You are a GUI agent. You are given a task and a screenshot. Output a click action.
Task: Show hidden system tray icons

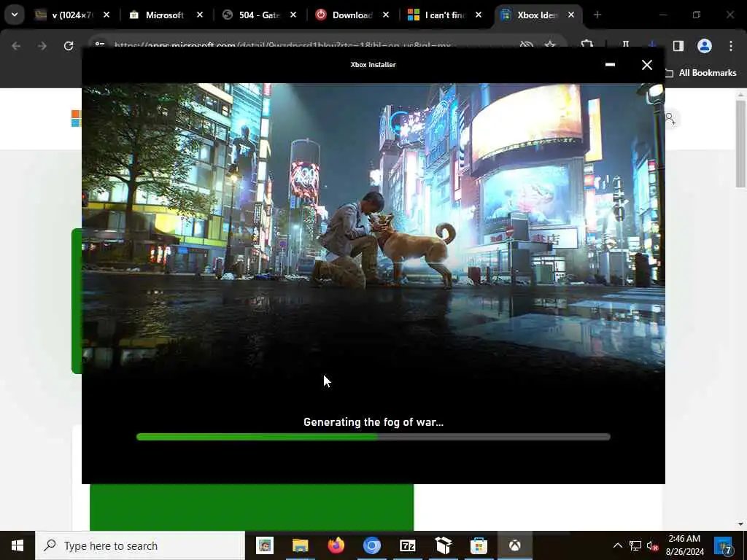617,545
